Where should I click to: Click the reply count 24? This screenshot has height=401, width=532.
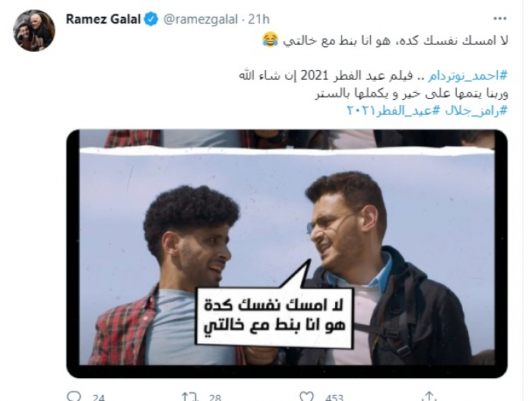point(98,397)
